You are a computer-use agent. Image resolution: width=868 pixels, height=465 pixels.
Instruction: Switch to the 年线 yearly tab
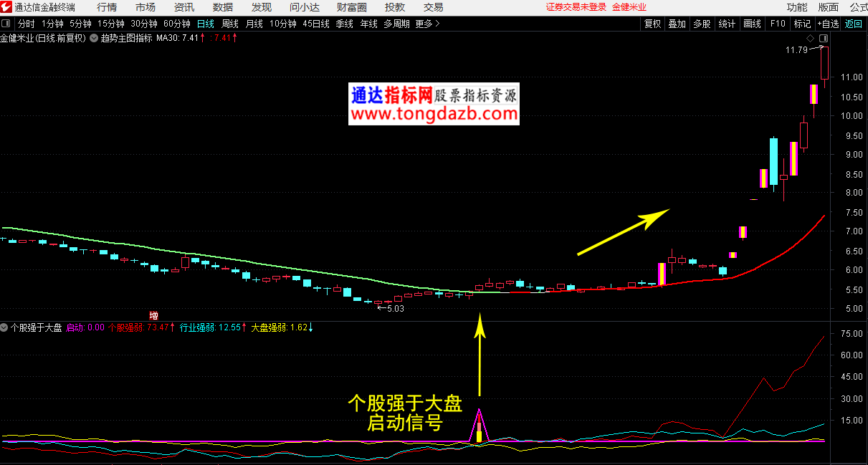pyautogui.click(x=369, y=24)
